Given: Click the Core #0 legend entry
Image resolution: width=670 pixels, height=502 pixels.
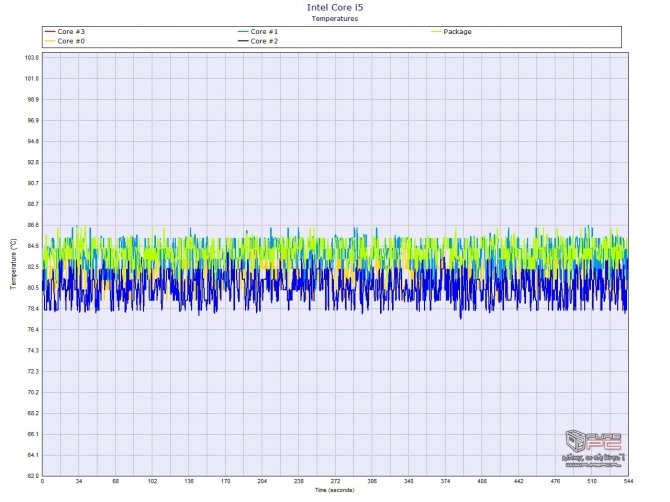Looking at the screenshot, I should (65, 41).
